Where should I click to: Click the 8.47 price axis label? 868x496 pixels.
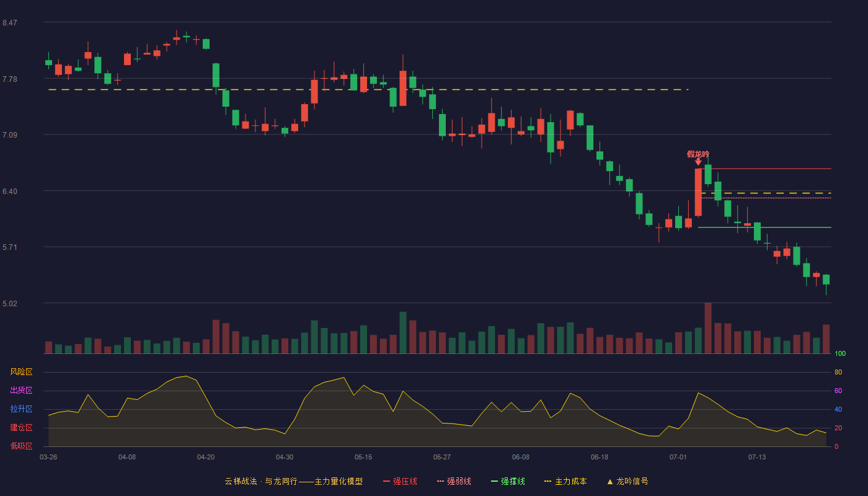click(x=10, y=23)
